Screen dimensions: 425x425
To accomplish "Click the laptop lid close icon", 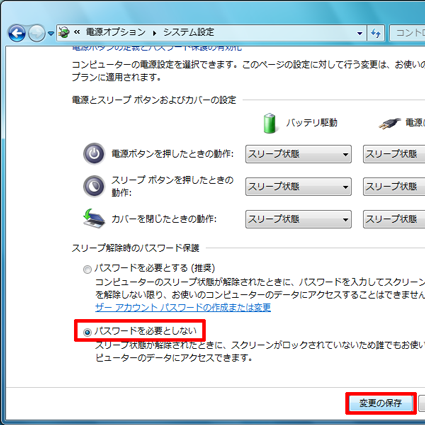I will coord(94,218).
